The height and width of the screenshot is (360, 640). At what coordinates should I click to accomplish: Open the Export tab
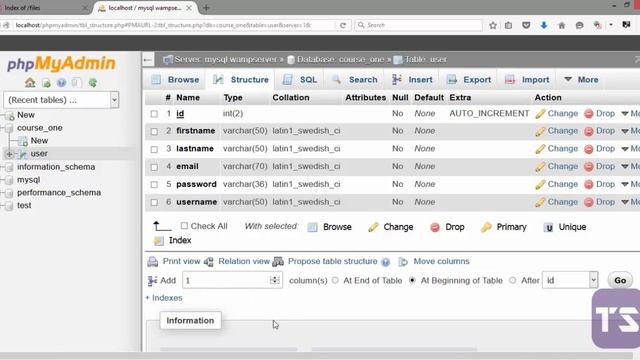[469, 80]
